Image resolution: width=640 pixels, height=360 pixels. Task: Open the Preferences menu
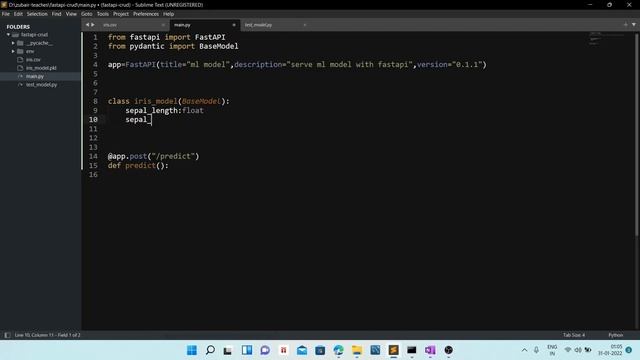click(x=146, y=14)
